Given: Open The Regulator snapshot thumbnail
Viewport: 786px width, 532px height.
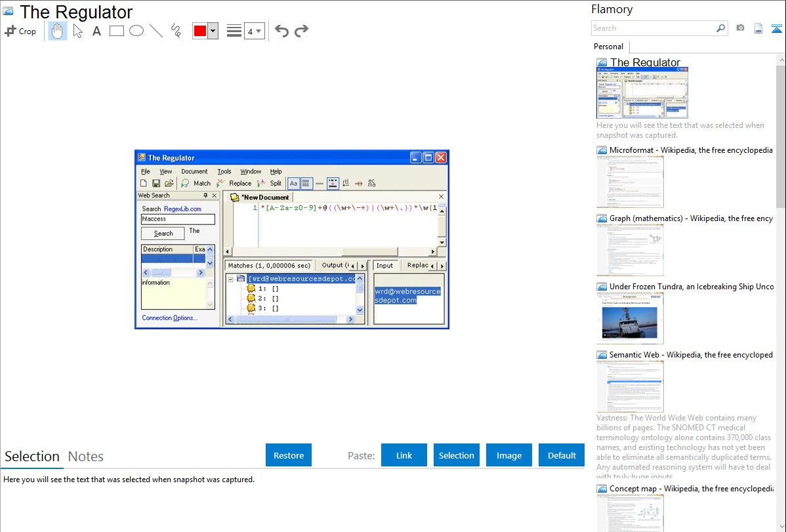Looking at the screenshot, I should tap(642, 93).
